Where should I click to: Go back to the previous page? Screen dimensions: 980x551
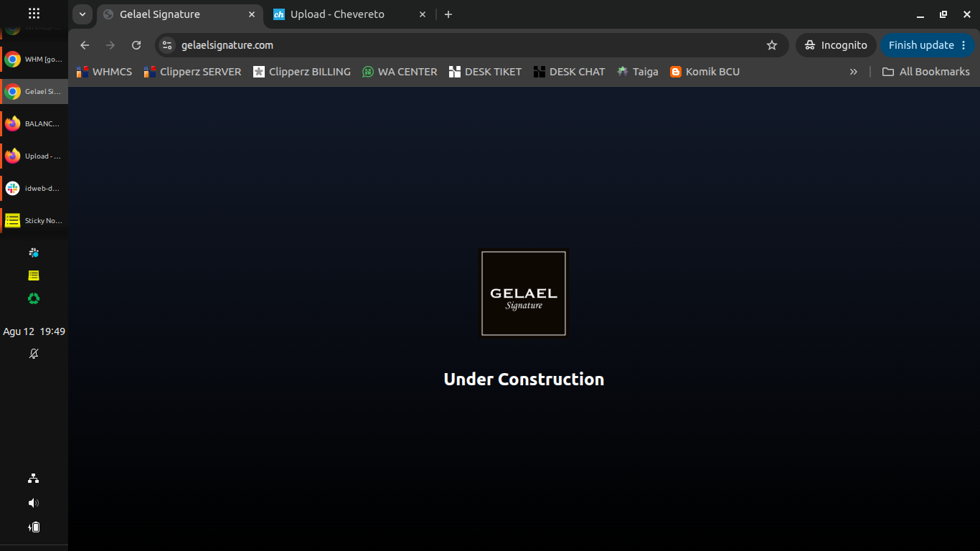click(85, 45)
